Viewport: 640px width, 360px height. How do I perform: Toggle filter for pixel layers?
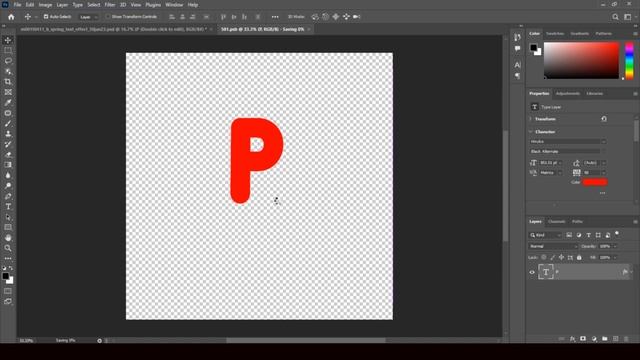point(569,235)
